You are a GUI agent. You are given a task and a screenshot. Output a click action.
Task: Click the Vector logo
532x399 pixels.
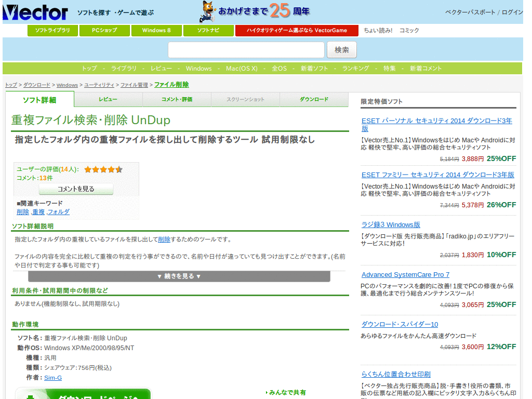pyautogui.click(x=35, y=12)
